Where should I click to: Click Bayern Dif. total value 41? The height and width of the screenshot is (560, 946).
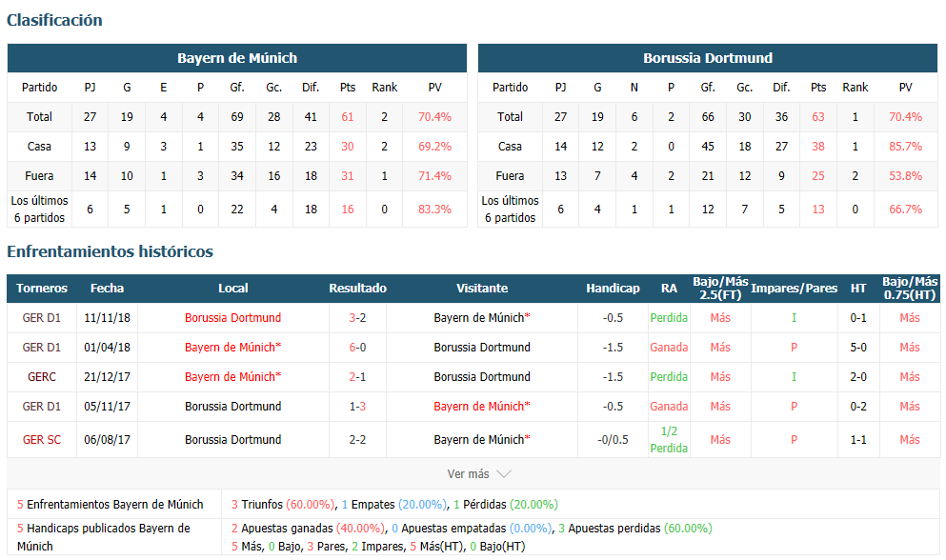click(311, 117)
